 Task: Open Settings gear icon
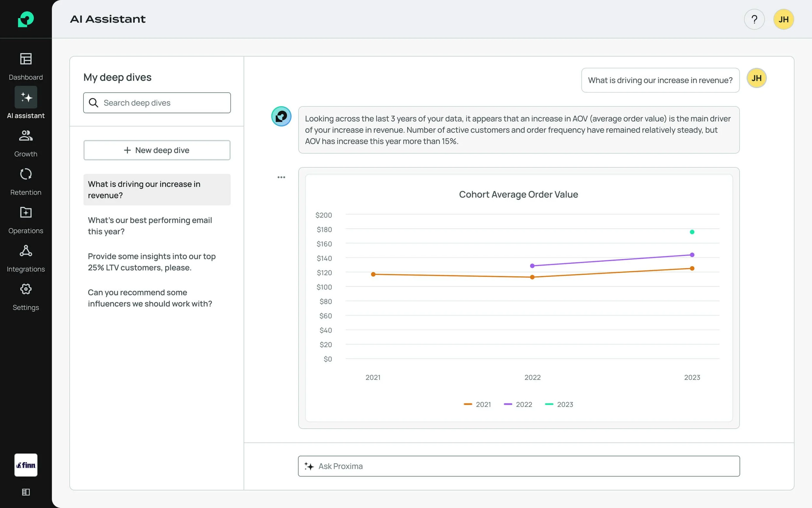(x=26, y=289)
